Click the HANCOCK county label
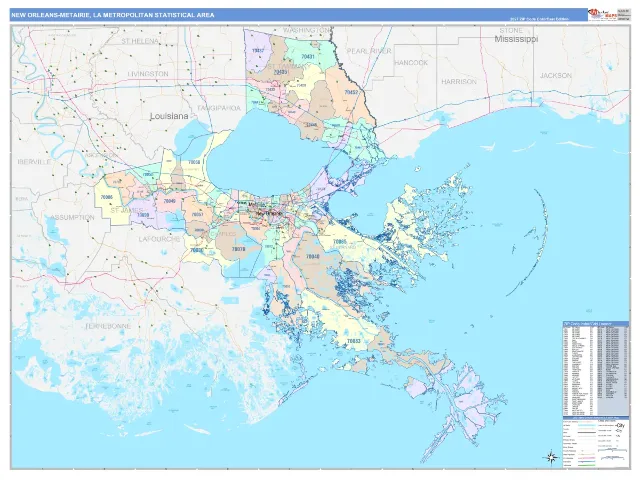The width and height of the screenshot is (640, 480). tap(411, 62)
